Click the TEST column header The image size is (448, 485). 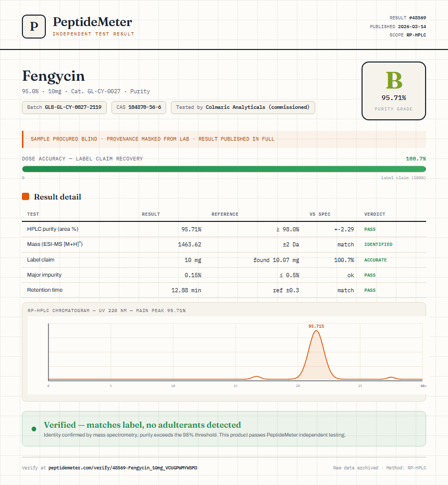pos(33,214)
